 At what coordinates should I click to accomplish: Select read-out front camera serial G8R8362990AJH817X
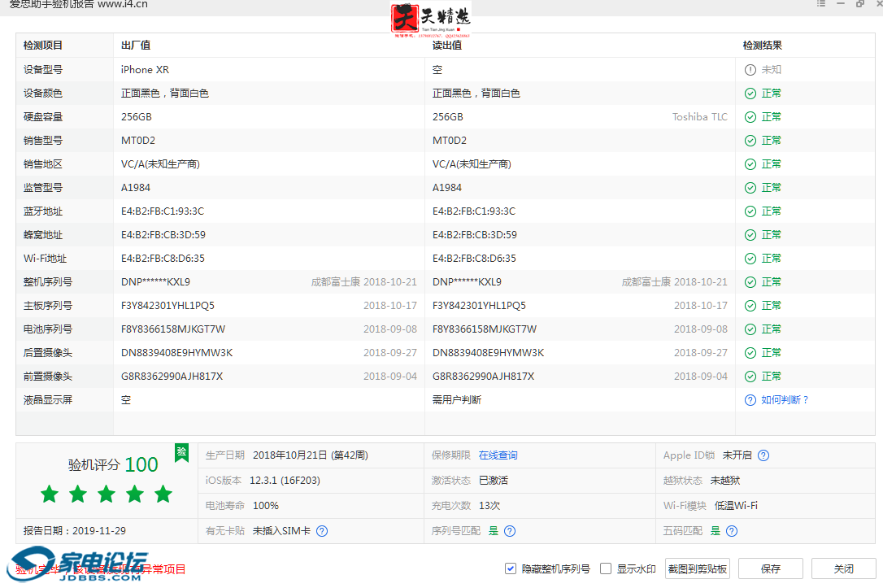click(x=483, y=377)
